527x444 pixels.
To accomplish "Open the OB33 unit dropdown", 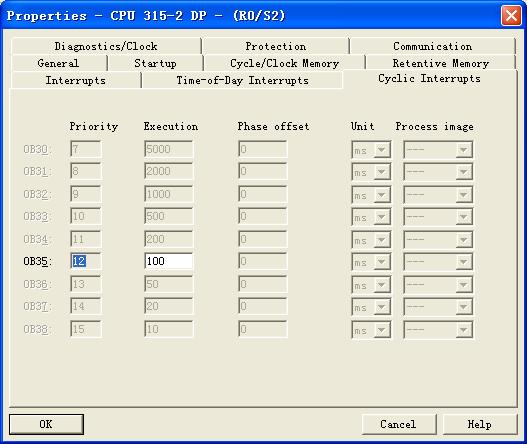I will click(371, 217).
